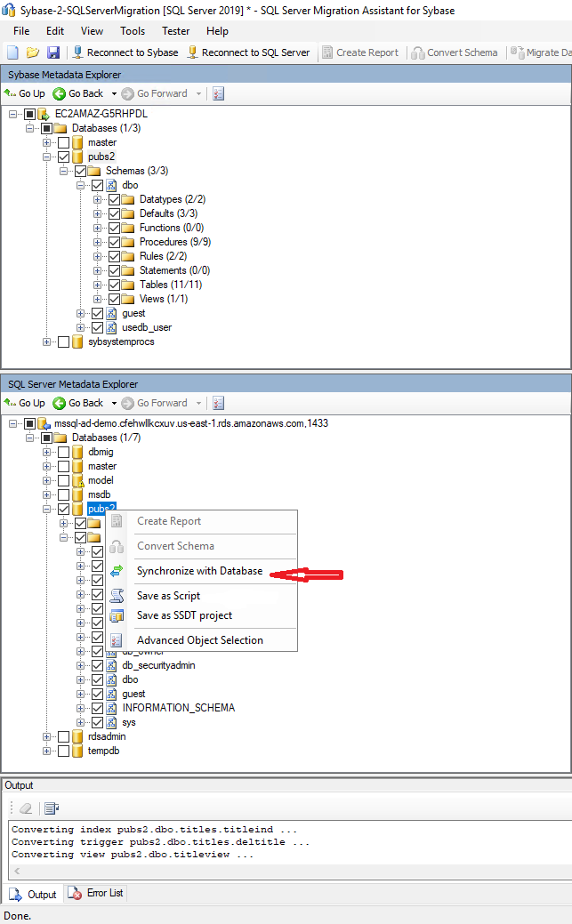The height and width of the screenshot is (924, 572).
Task: Toggle Procedures (9/9) folder checkbox
Action: (115, 242)
